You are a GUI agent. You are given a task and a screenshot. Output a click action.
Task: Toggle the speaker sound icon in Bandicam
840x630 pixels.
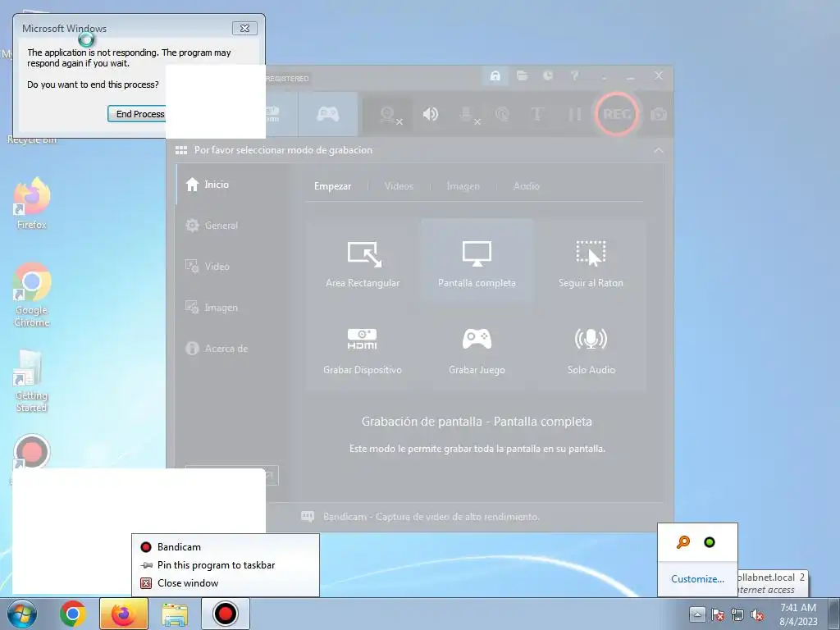(431, 114)
